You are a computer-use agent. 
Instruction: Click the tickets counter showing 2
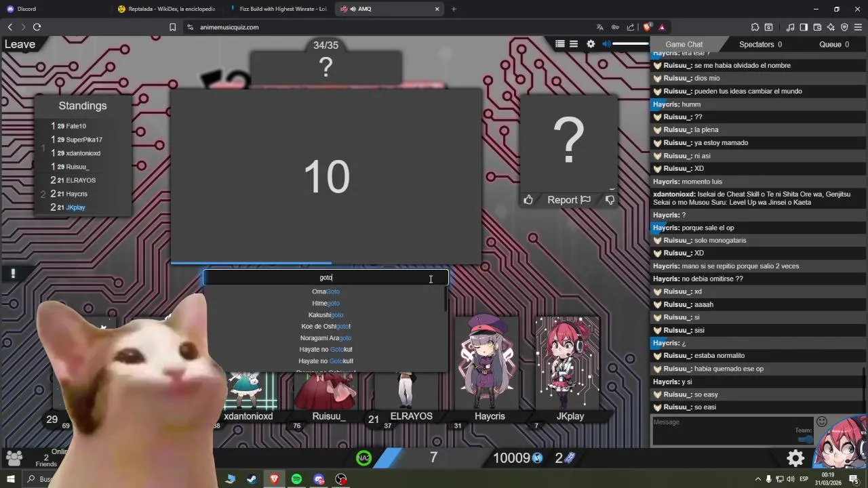[564, 458]
